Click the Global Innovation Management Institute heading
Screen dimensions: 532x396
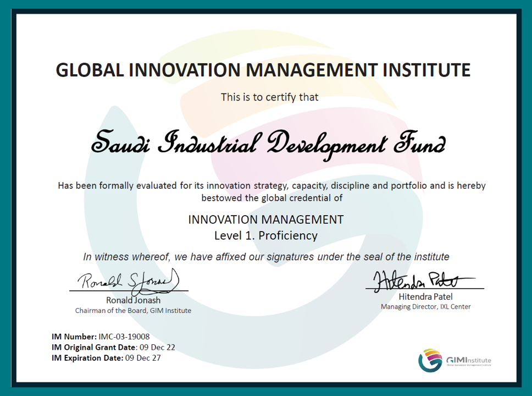click(x=263, y=70)
